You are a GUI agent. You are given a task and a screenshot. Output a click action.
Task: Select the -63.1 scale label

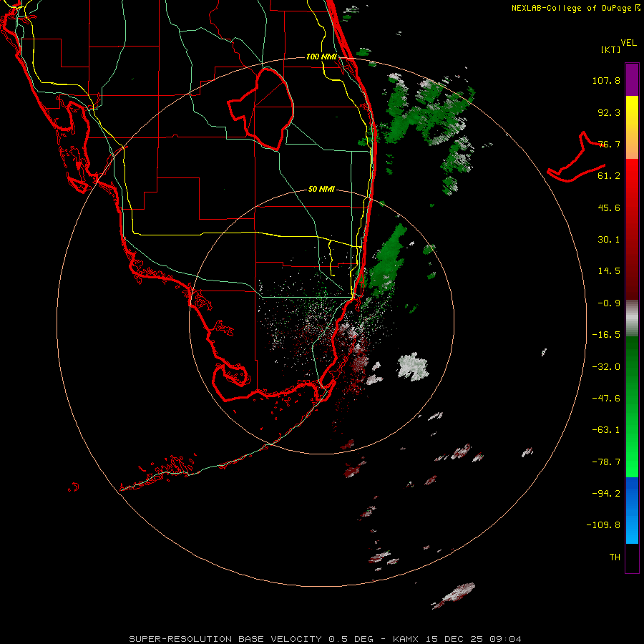coord(606,430)
